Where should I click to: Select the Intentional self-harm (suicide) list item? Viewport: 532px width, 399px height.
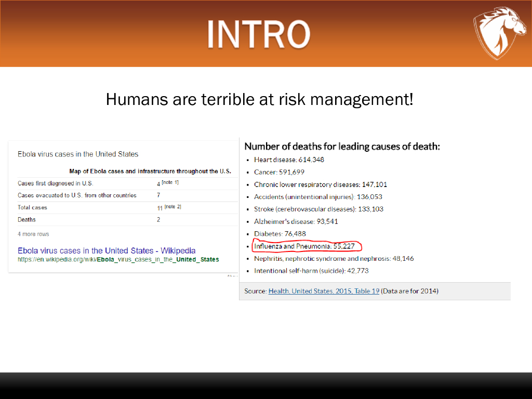pyautogui.click(x=311, y=271)
